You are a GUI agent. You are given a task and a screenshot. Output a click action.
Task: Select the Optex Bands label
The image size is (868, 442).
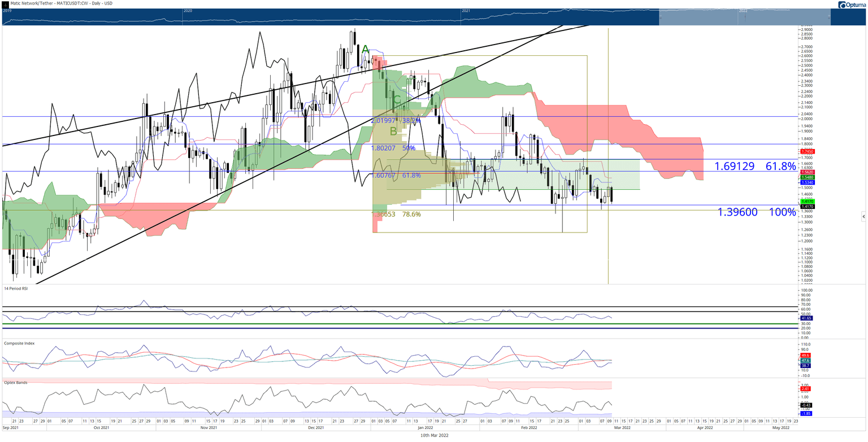15,382
